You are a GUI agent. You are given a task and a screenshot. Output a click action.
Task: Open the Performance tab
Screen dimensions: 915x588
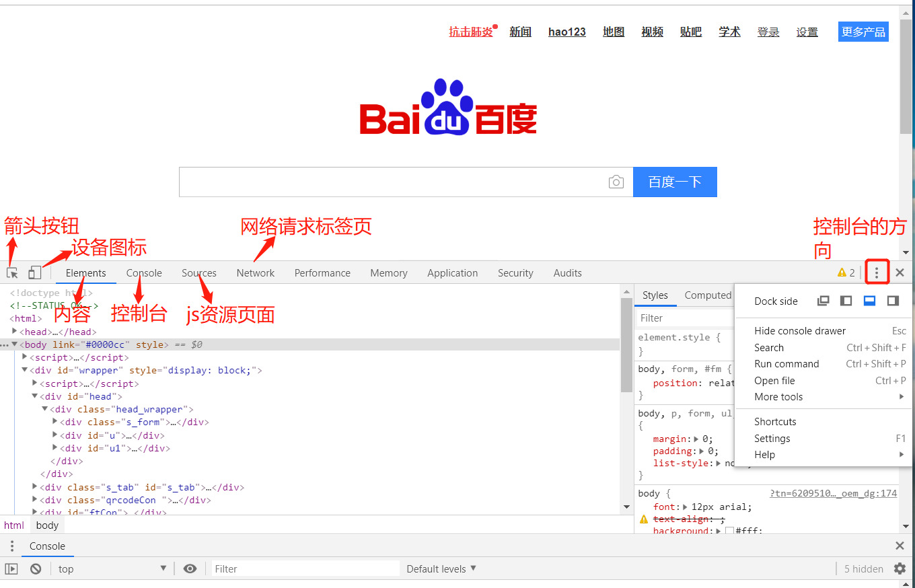point(322,272)
